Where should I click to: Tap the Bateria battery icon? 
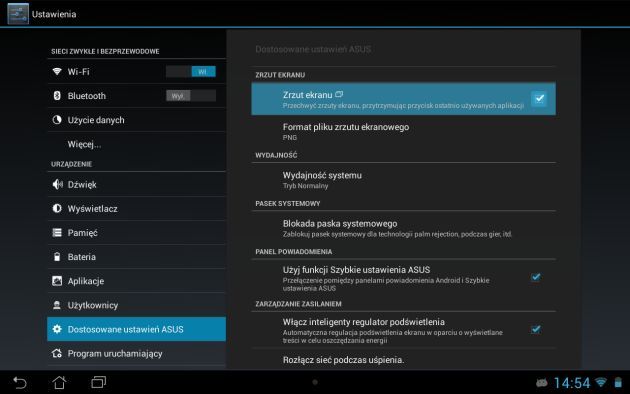pyautogui.click(x=57, y=257)
